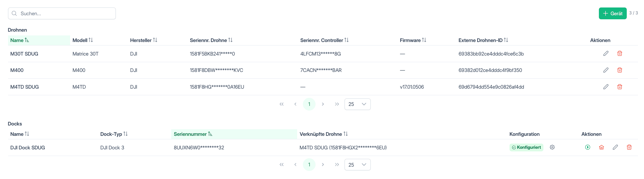644x179 pixels.
Task: Delete the M400 drone entry
Action: click(x=620, y=70)
